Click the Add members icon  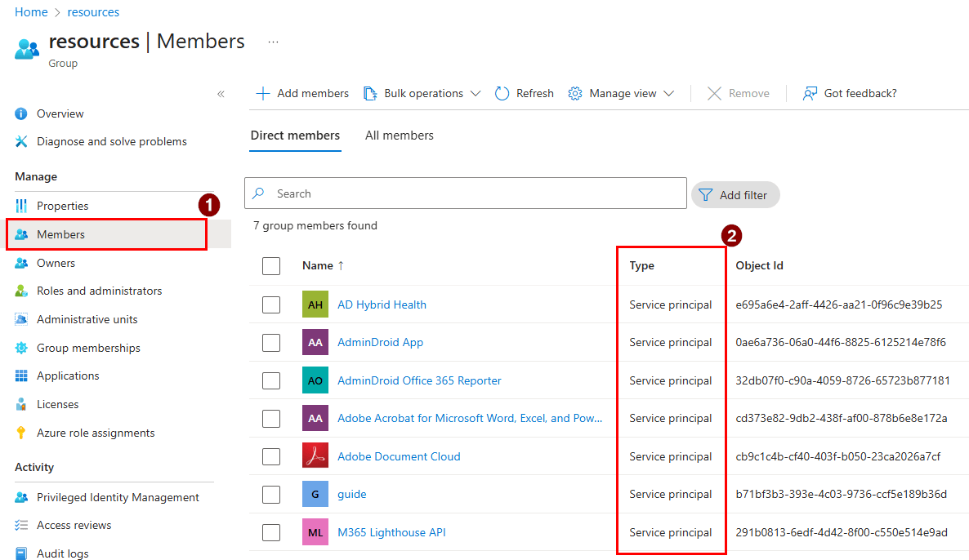pos(263,93)
